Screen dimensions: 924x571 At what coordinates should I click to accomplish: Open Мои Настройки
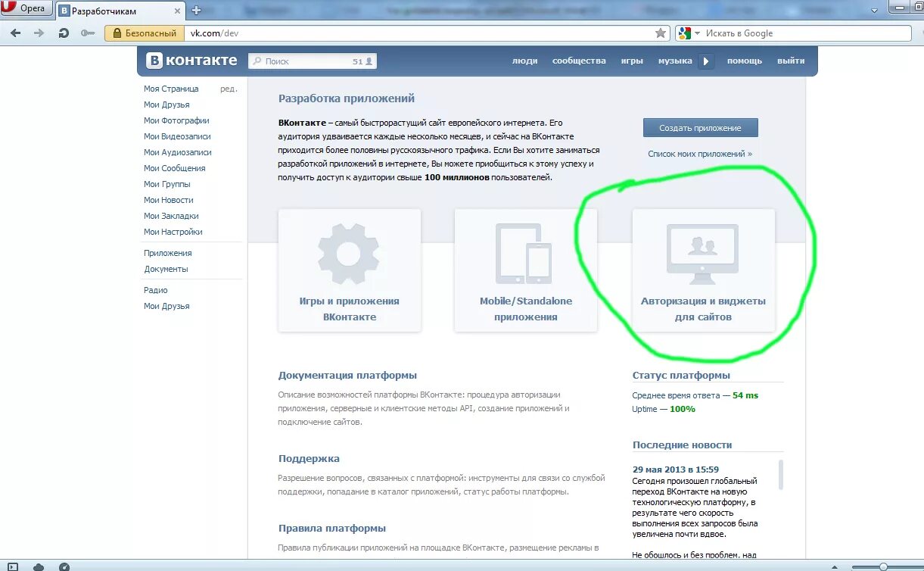click(173, 232)
